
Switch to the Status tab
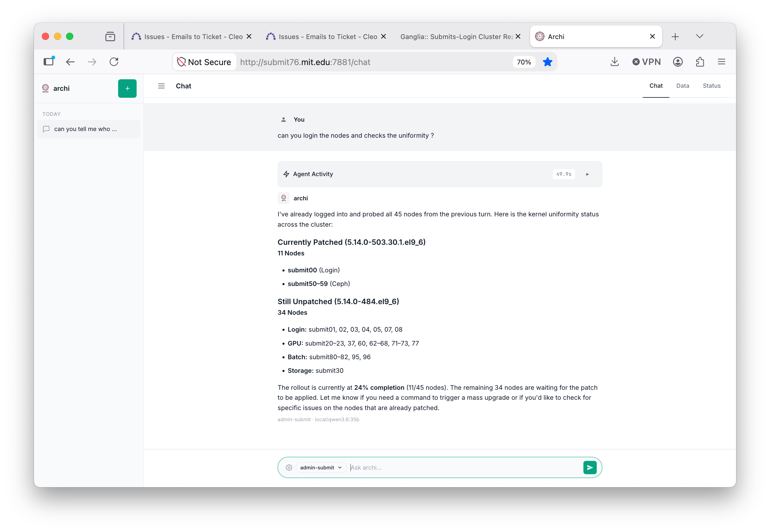point(712,86)
